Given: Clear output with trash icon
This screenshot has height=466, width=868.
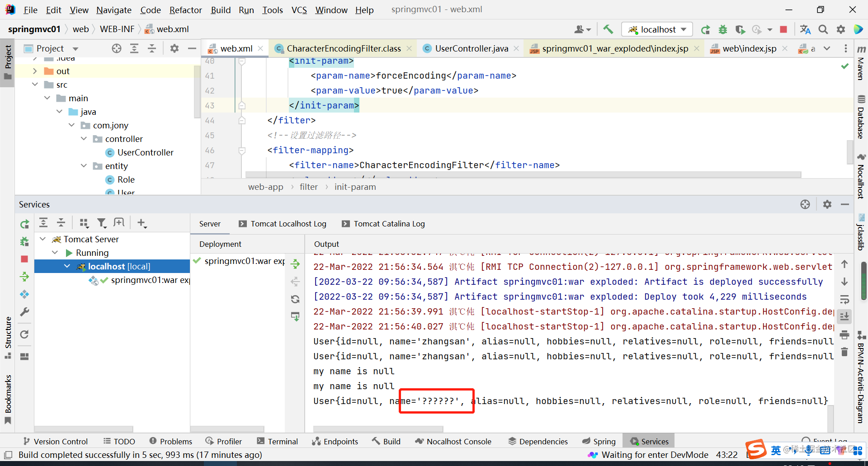Looking at the screenshot, I should pos(844,352).
